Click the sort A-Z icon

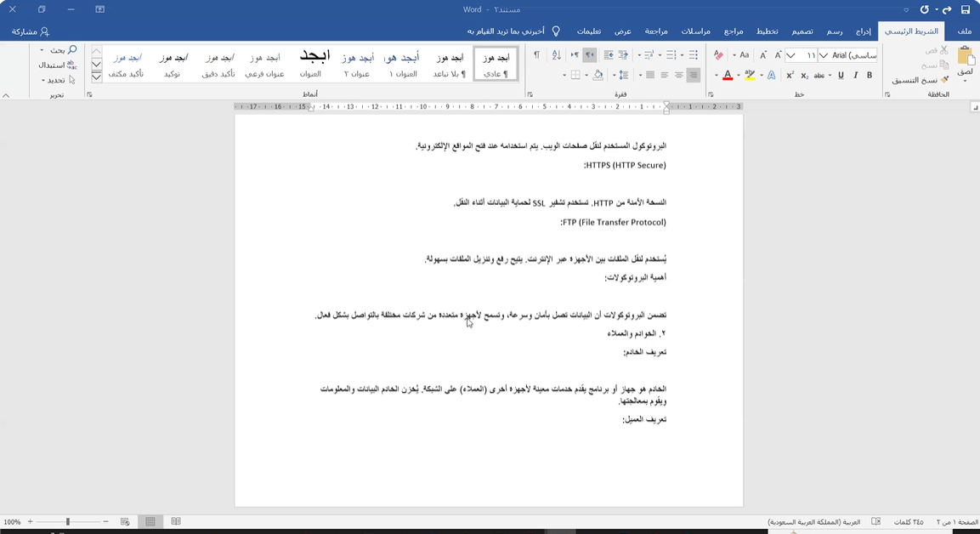(x=556, y=55)
